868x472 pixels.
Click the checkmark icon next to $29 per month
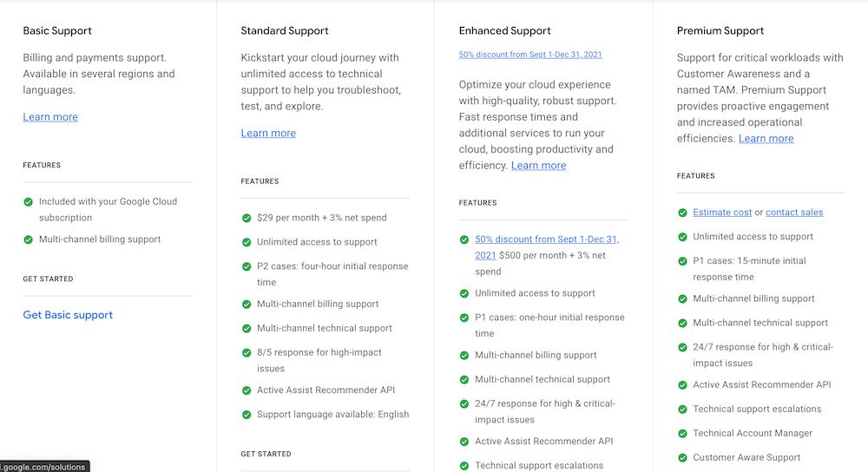point(247,218)
